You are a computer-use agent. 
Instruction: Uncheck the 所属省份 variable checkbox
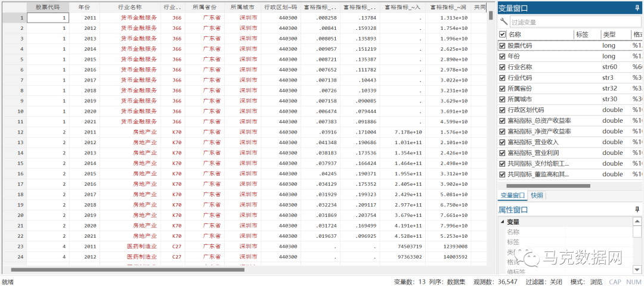tap(502, 88)
